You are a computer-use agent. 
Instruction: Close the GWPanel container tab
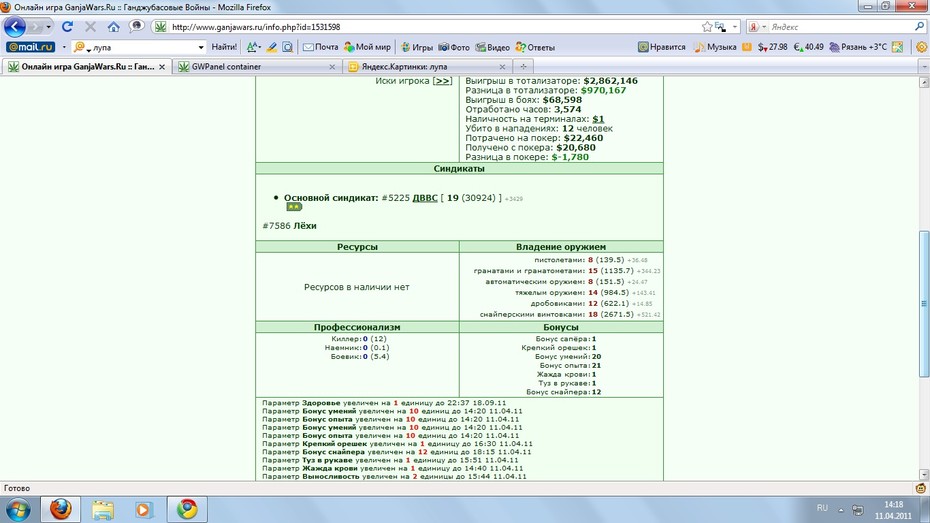click(332, 67)
